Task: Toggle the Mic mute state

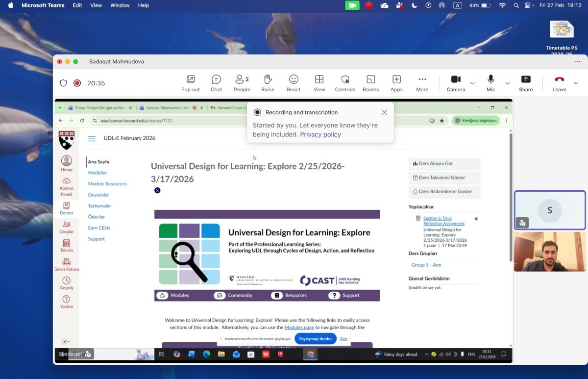Action: pos(491,83)
